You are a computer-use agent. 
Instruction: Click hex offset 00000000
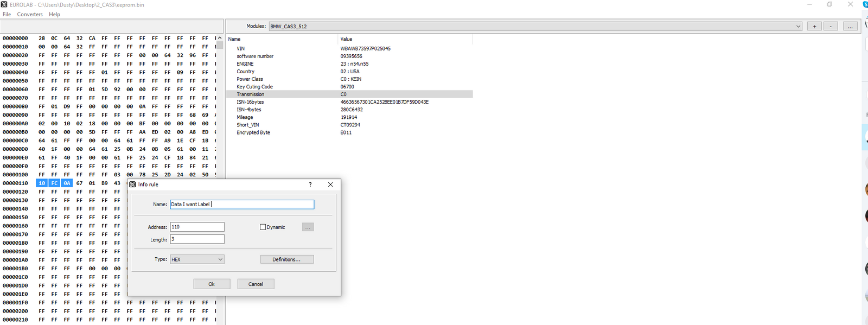tap(15, 38)
